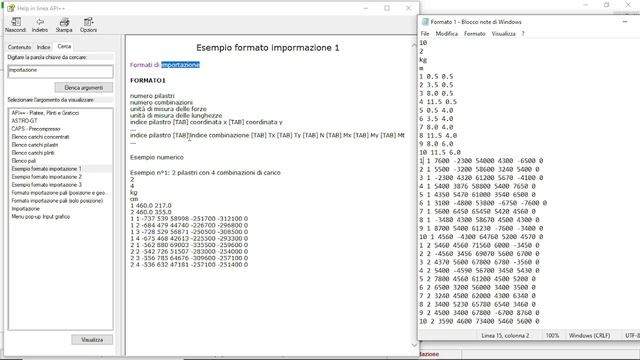Switch to the Indice tab
This screenshot has width=640, height=360.
coord(43,47)
